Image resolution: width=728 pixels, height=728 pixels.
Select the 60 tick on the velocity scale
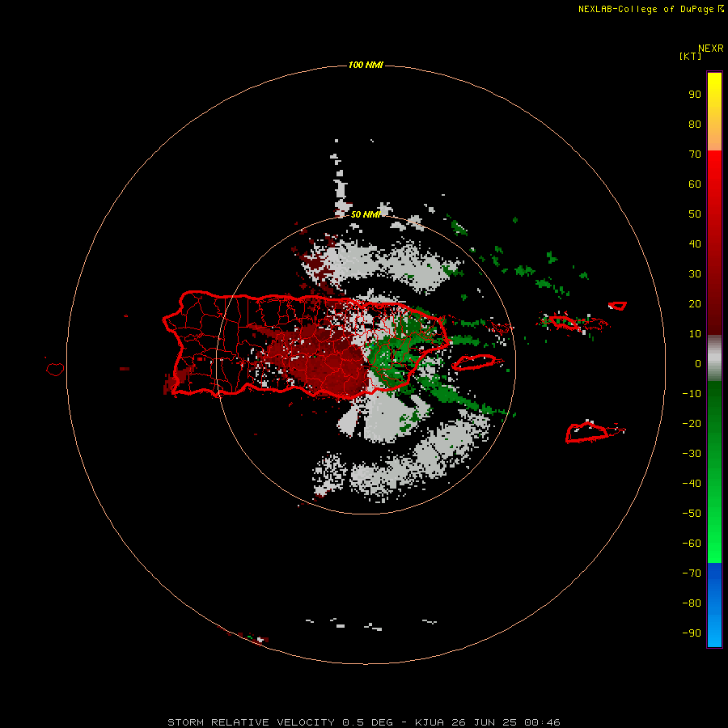[x=695, y=184]
